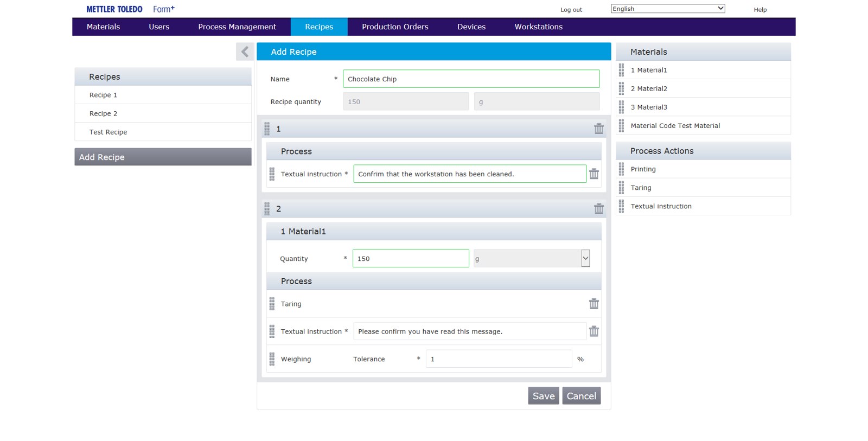Open the Help link

pyautogui.click(x=760, y=10)
